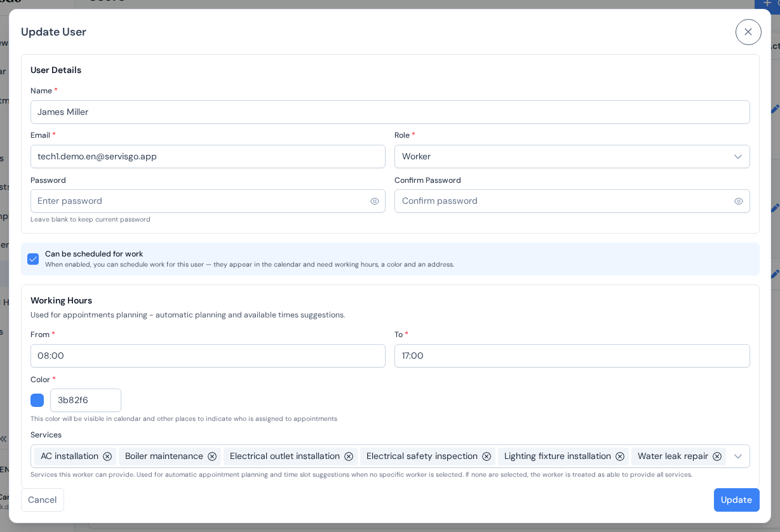Screen dimensions: 780x532
Task: Click the AC installation tag text
Action: point(69,456)
